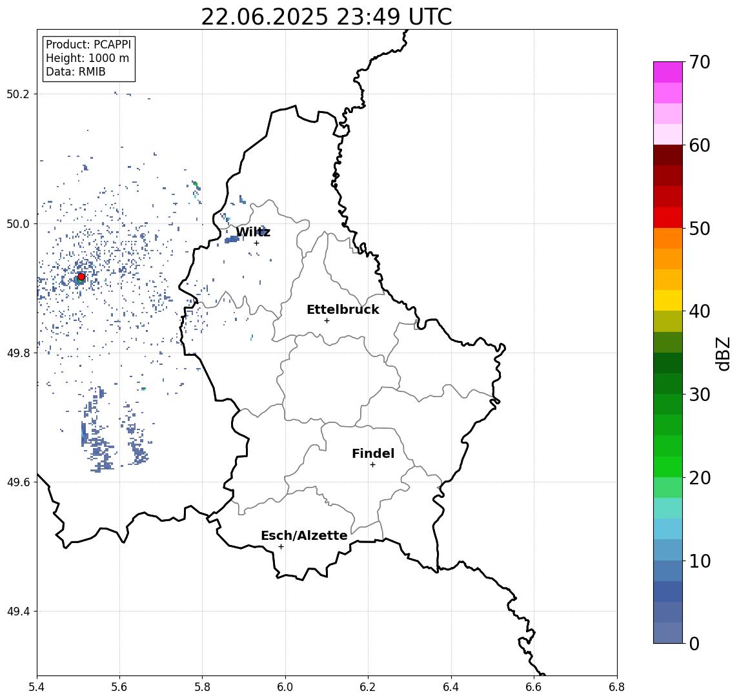Click the latitude tick label 50.0
Viewport: 739px width, 700px height.
coord(18,223)
